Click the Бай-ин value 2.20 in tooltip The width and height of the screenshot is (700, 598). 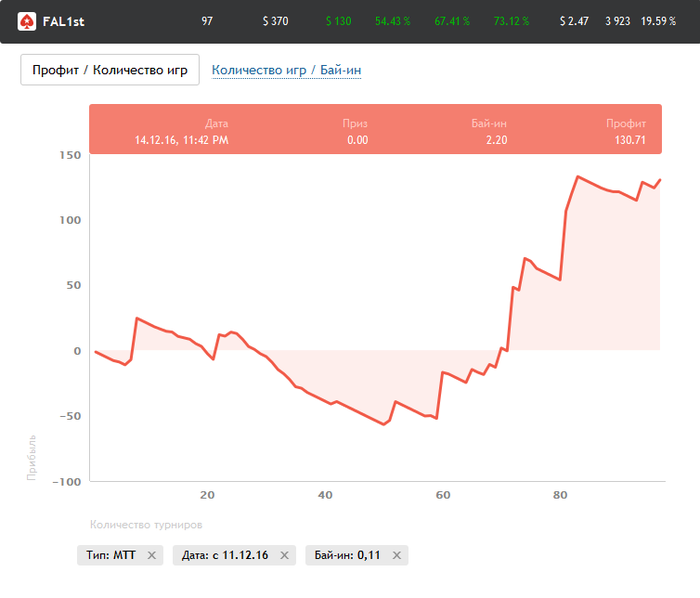pyautogui.click(x=496, y=140)
